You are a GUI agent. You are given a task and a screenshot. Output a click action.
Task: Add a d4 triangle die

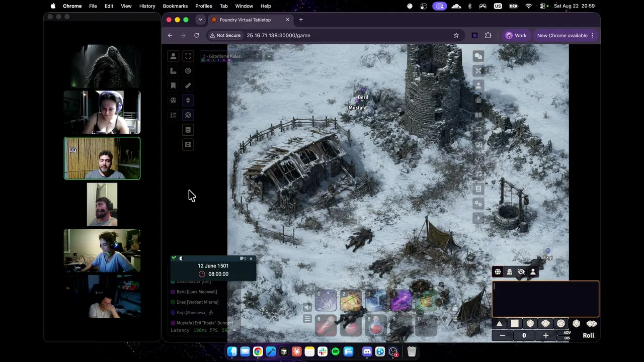pos(499,324)
